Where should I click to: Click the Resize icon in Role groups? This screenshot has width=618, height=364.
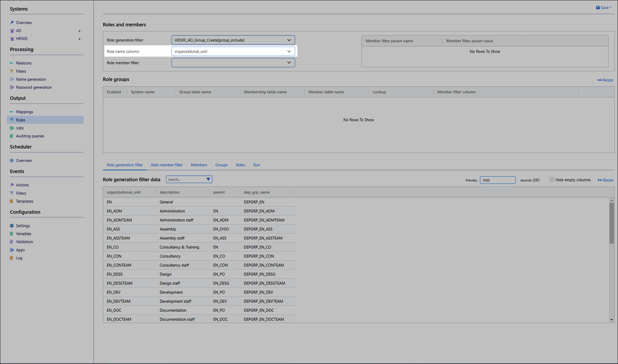(600, 80)
